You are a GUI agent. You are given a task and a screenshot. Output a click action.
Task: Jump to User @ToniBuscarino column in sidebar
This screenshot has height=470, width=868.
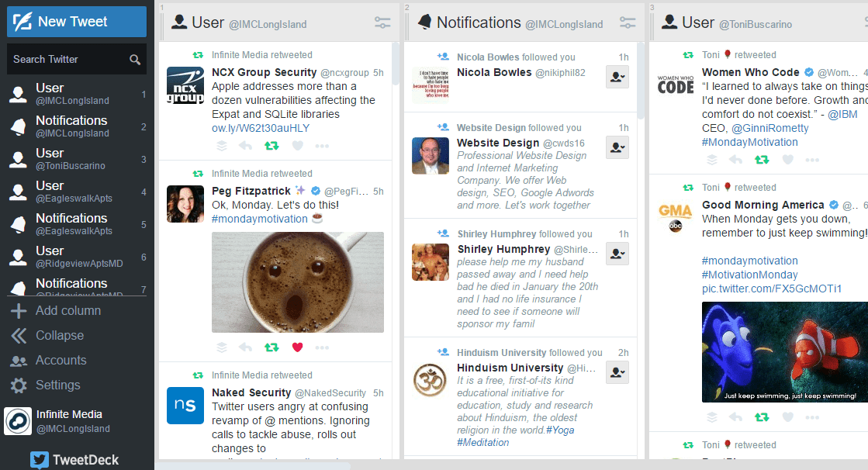click(x=76, y=159)
